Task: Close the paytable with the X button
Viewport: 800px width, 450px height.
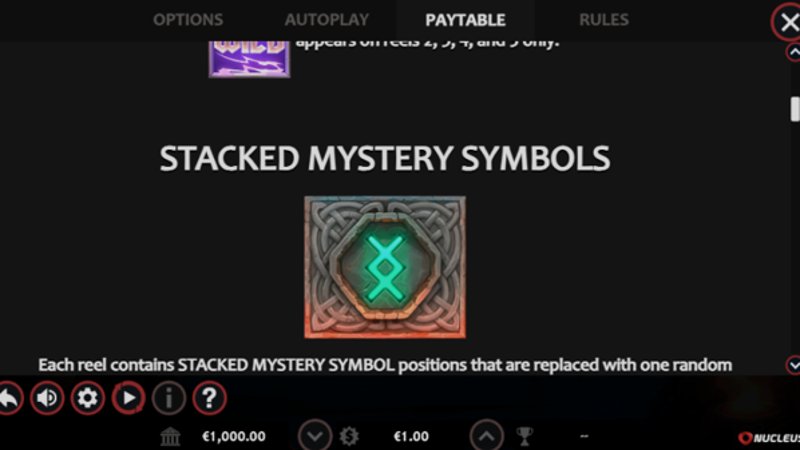Action: click(x=788, y=22)
